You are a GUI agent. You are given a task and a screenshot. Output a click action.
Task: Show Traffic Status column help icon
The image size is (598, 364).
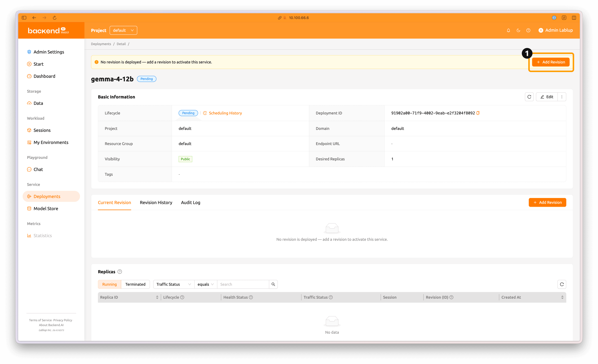tap(331, 297)
